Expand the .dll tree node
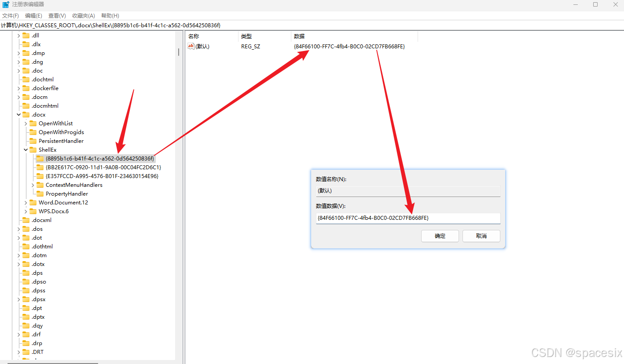The height and width of the screenshot is (364, 624). click(x=19, y=36)
